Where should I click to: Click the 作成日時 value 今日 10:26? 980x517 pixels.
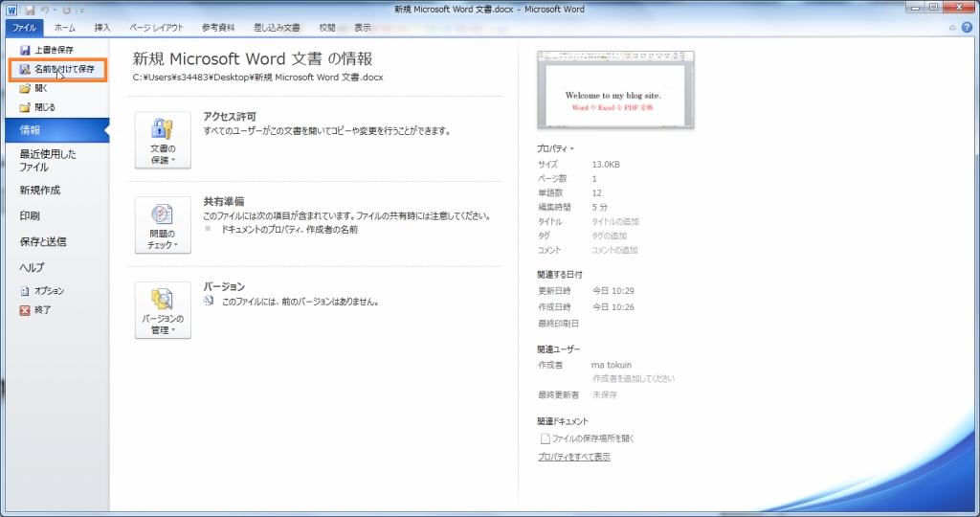click(x=613, y=307)
